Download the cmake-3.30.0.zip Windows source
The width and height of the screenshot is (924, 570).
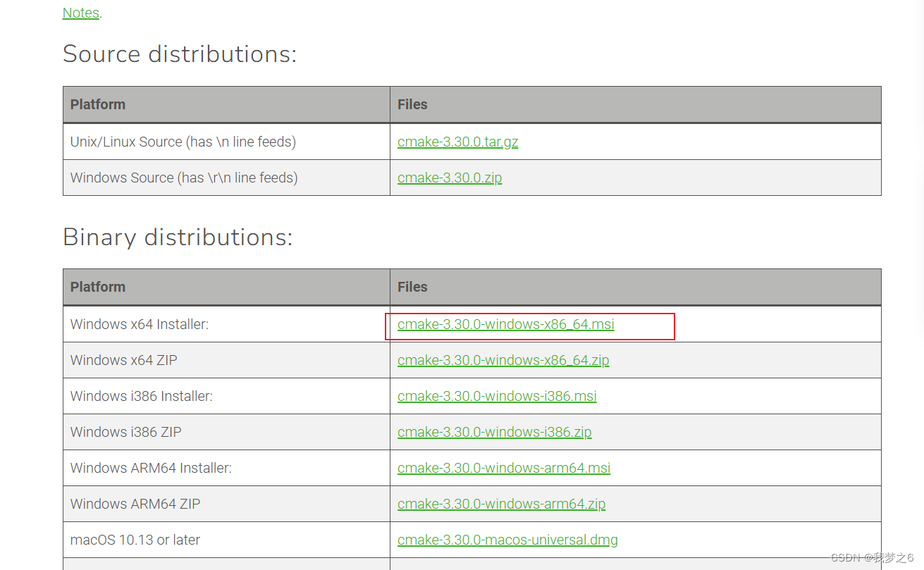pyautogui.click(x=449, y=178)
